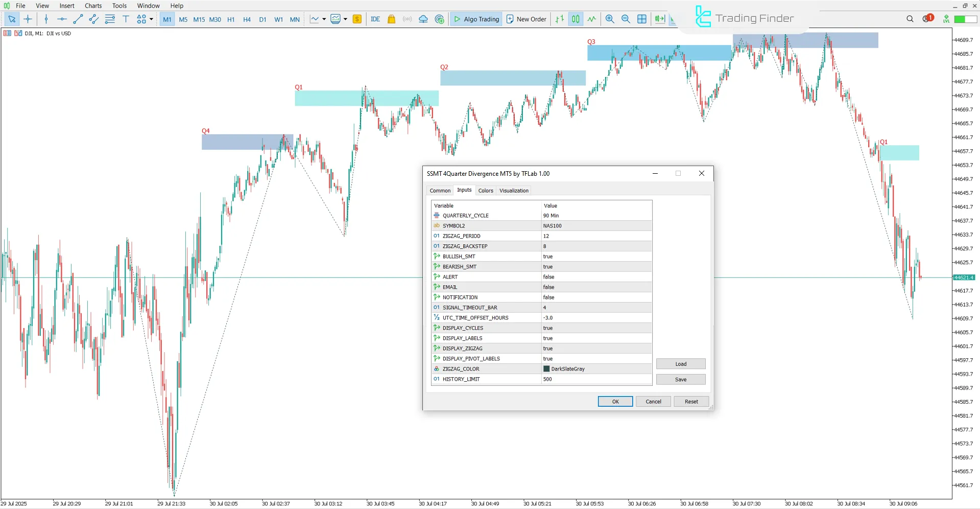
Task: Open the indicators dropdown arrow
Action: (x=323, y=19)
